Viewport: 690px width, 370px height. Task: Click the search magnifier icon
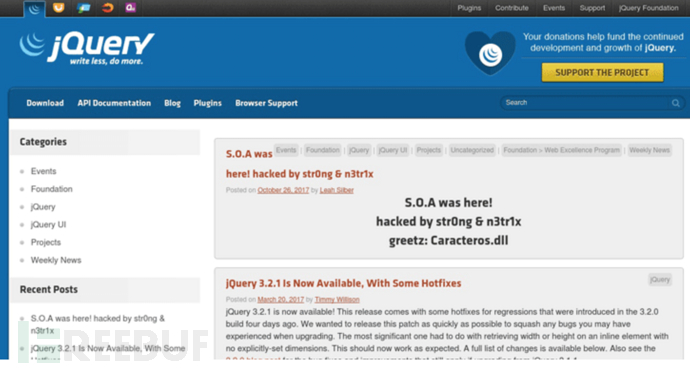675,103
